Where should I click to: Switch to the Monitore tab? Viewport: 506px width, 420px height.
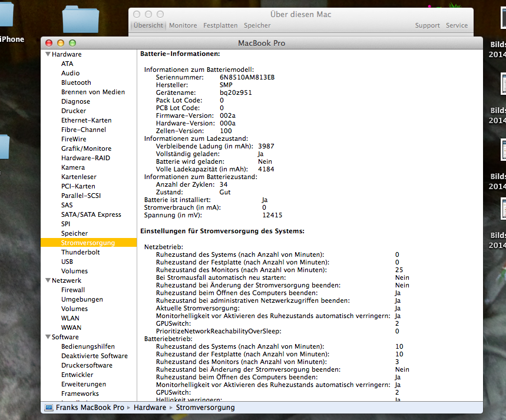(183, 25)
